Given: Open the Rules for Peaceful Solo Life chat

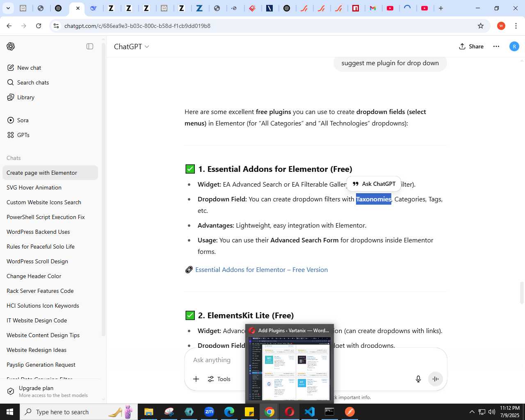Looking at the screenshot, I should 50,247.
